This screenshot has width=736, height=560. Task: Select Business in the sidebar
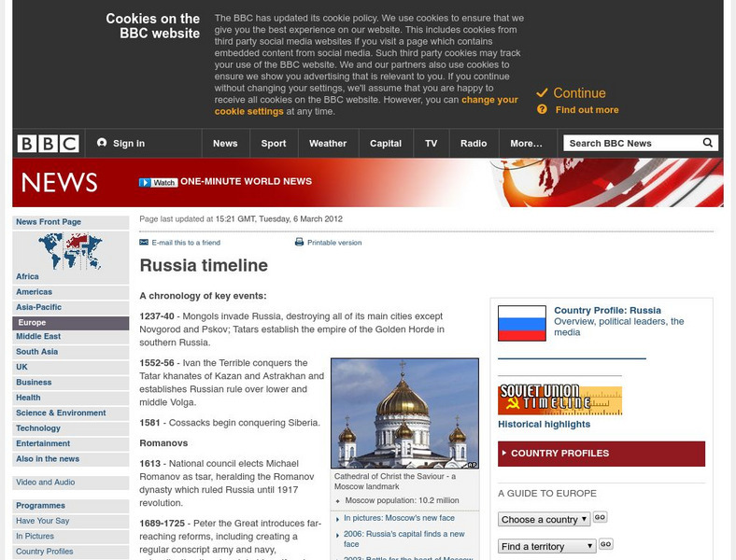pyautogui.click(x=70, y=383)
